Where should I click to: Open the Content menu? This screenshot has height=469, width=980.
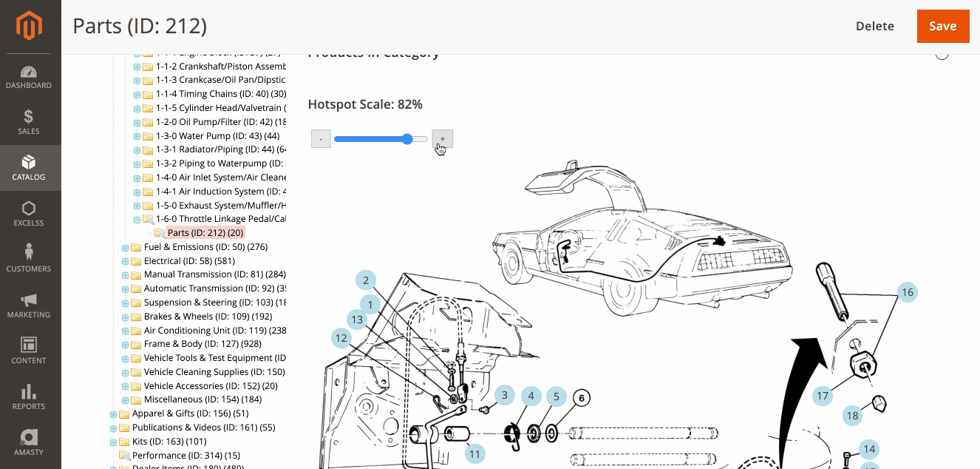pos(29,352)
